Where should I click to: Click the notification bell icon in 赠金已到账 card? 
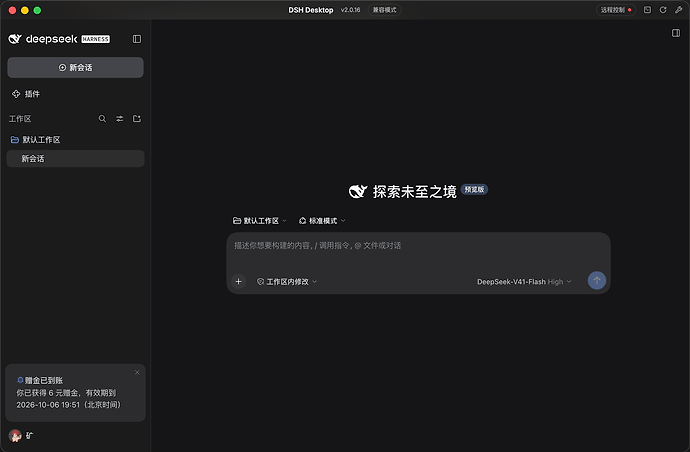[x=20, y=380]
